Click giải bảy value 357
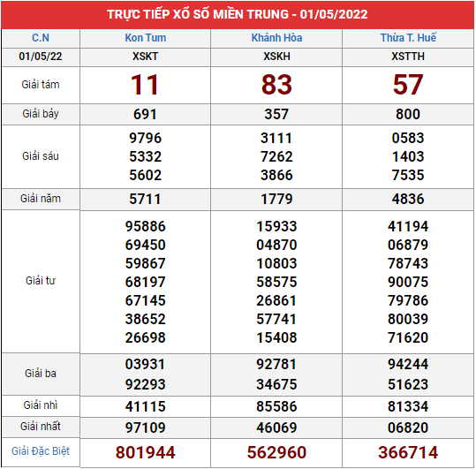This screenshot has width=476, height=469. 276,115
